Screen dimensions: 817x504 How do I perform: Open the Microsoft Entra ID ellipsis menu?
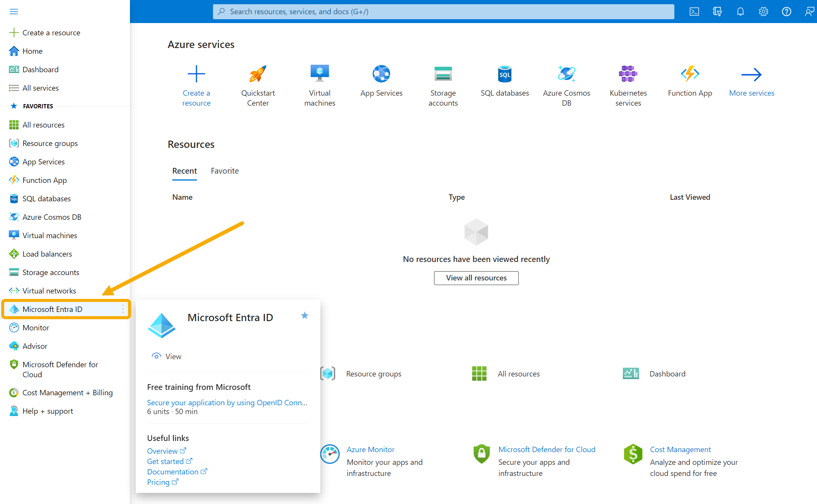[x=123, y=309]
